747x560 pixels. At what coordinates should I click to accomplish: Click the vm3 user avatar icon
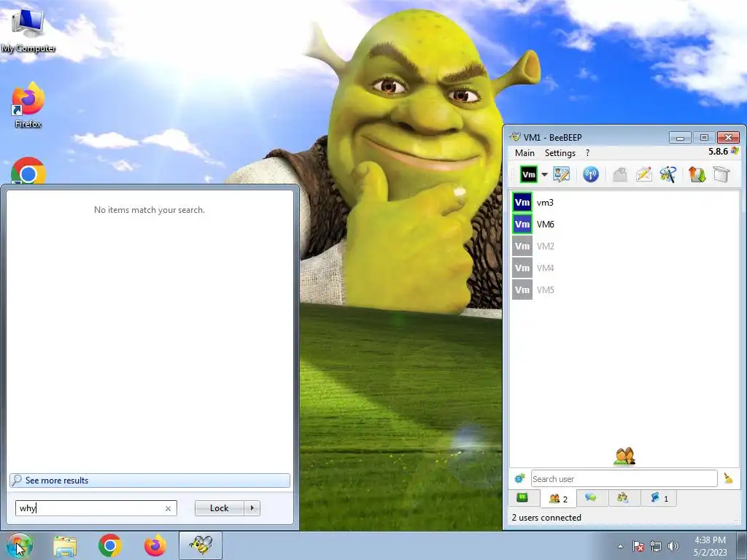coord(522,203)
